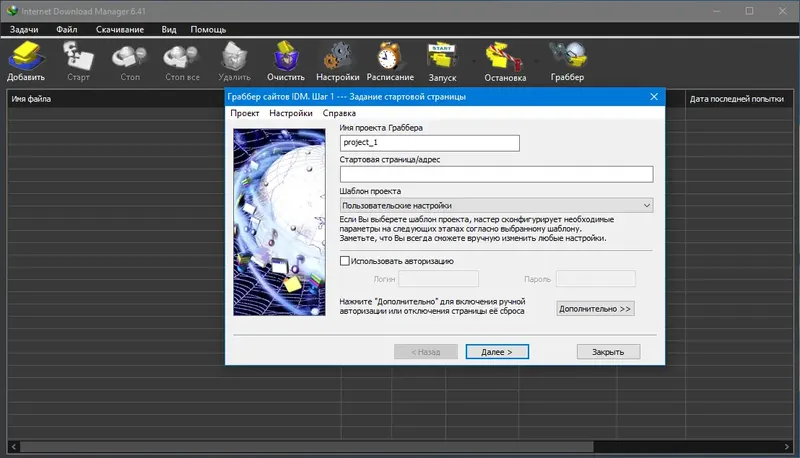The height and width of the screenshot is (458, 800).
Task: Maximize the Internet Download Manager window
Action: point(749,11)
